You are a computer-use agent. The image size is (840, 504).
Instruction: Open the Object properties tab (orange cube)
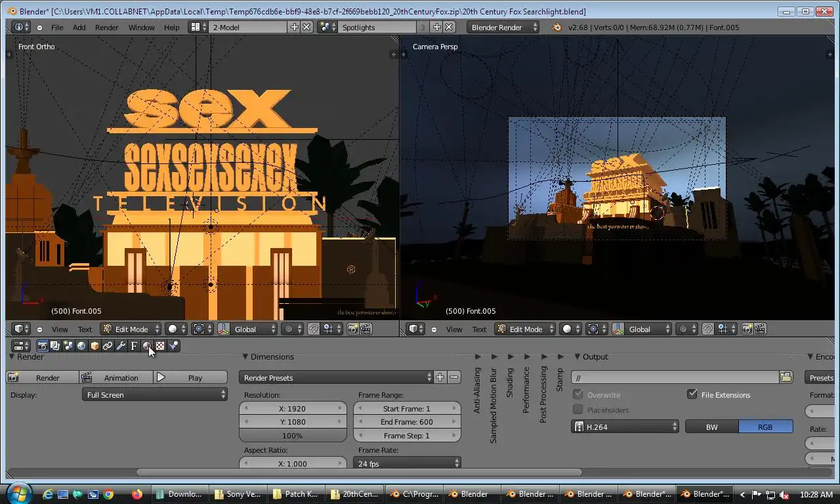pyautogui.click(x=94, y=346)
